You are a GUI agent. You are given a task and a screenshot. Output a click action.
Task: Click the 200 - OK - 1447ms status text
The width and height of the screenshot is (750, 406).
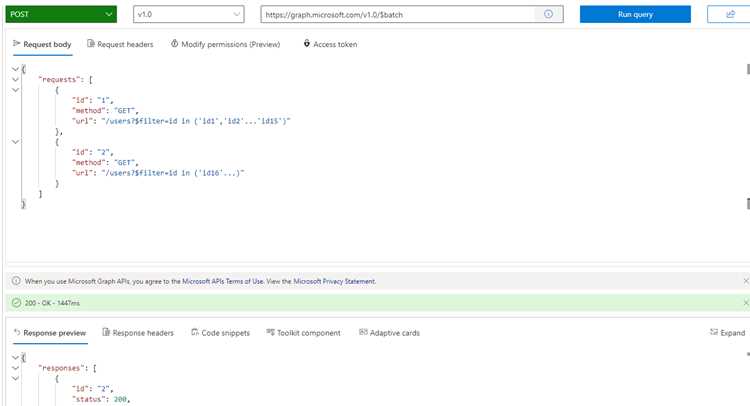coord(52,303)
